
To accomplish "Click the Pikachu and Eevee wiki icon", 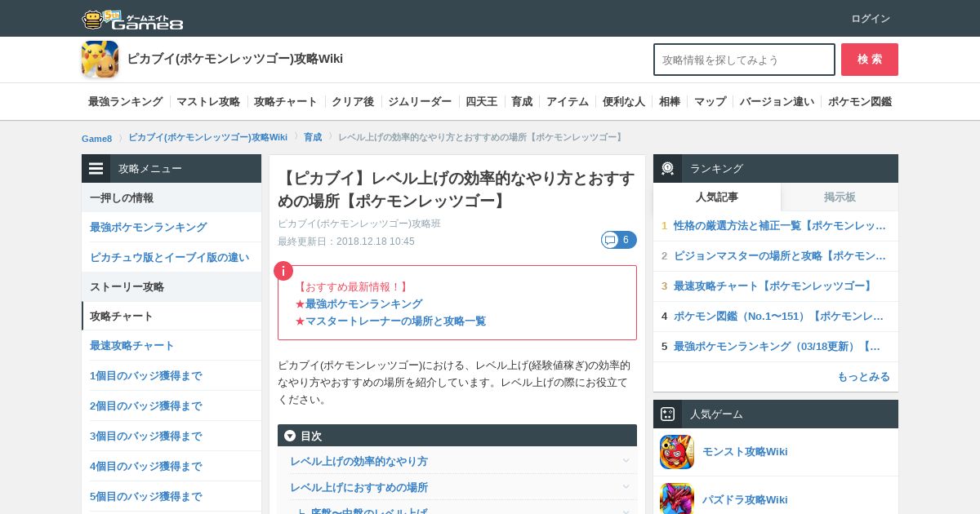I will pyautogui.click(x=100, y=60).
